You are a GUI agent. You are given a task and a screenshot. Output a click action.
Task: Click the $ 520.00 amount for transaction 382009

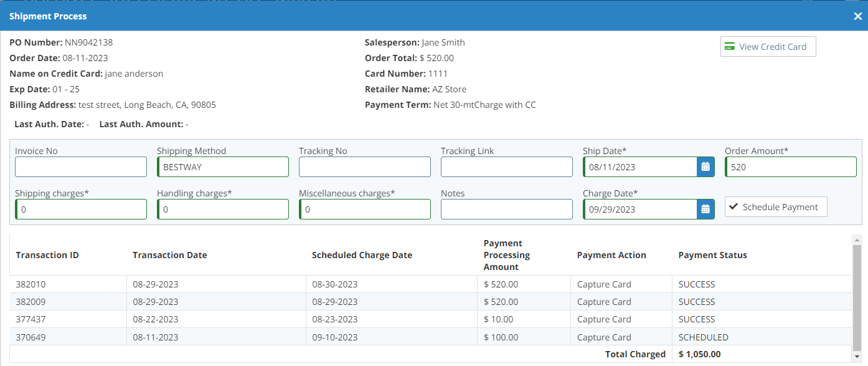point(501,302)
